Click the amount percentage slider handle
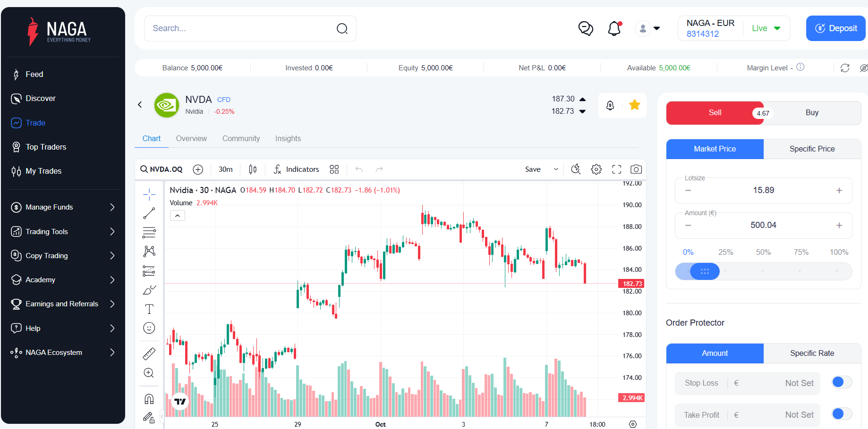The height and width of the screenshot is (429, 868). click(705, 271)
